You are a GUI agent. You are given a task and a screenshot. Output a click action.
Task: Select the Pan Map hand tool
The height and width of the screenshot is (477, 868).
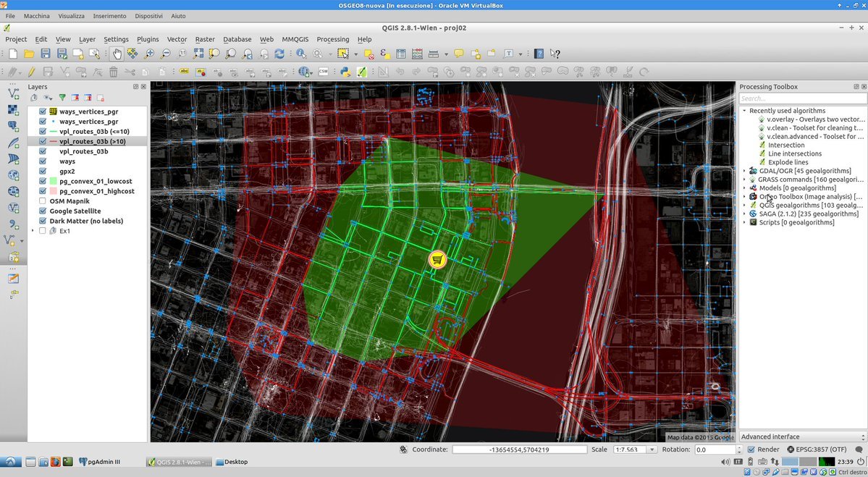pyautogui.click(x=117, y=54)
